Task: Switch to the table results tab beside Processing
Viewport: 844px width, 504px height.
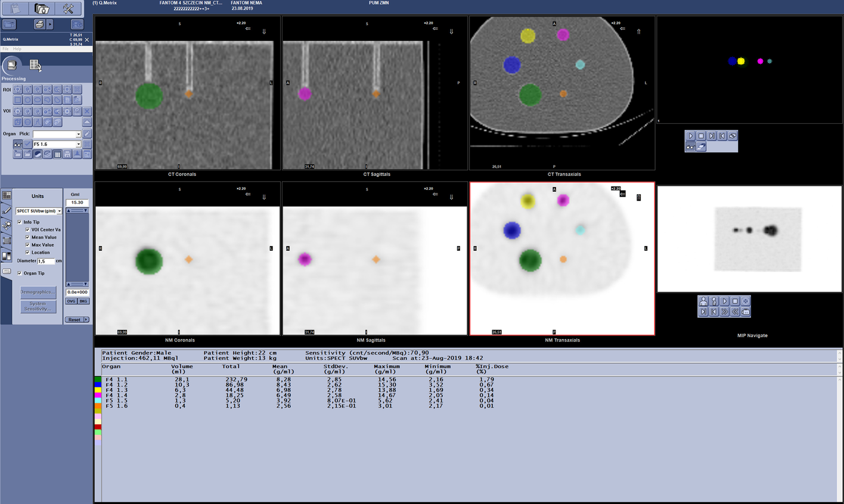Action: click(35, 65)
